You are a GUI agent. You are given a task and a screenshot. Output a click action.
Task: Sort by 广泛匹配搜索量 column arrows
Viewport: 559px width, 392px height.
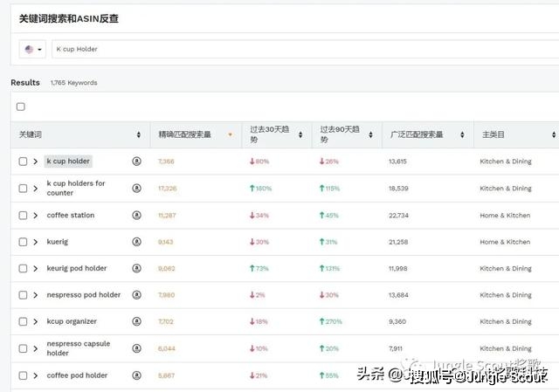462,134
